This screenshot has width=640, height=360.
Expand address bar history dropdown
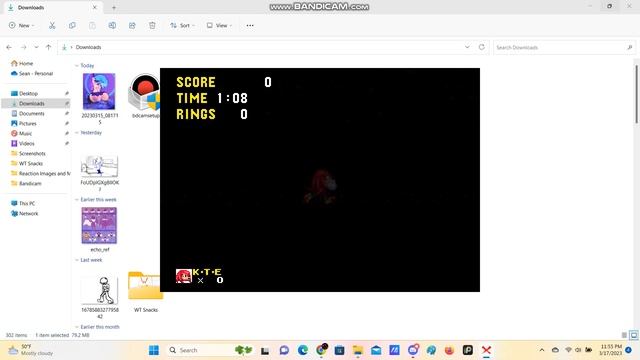point(467,47)
